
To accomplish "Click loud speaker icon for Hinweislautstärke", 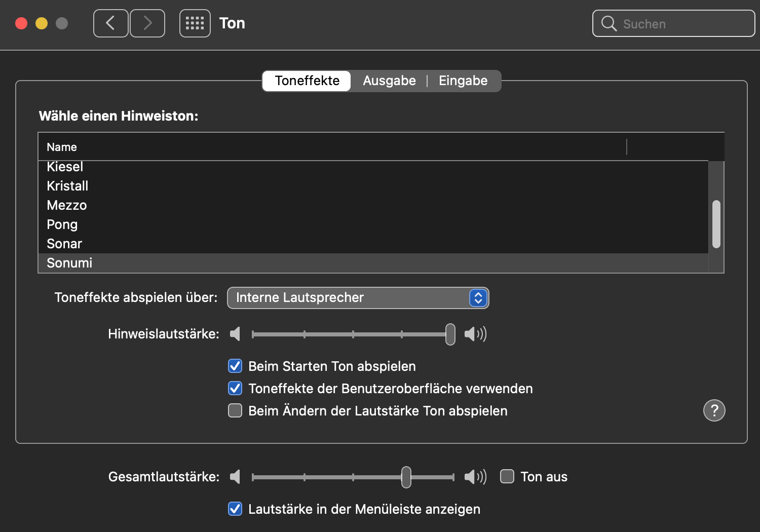I will [x=475, y=334].
